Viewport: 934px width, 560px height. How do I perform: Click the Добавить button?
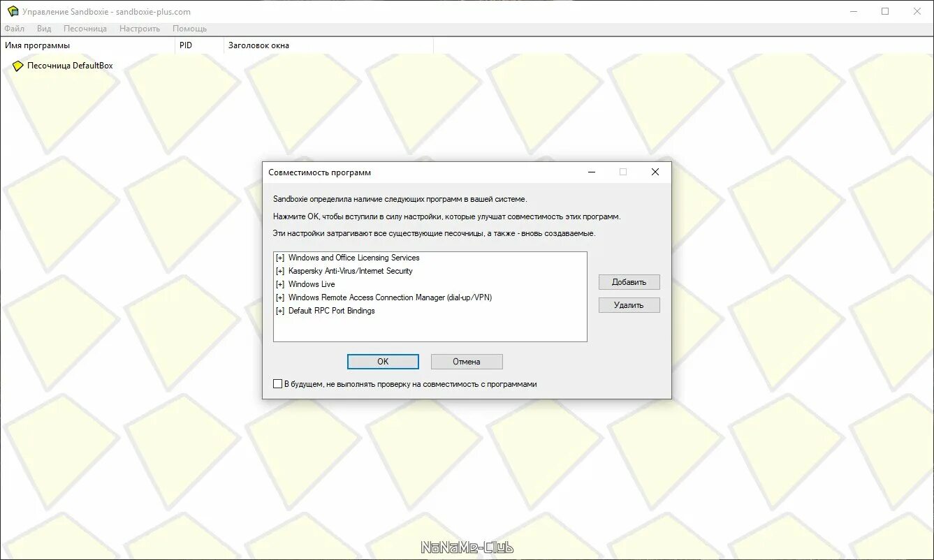pos(629,282)
